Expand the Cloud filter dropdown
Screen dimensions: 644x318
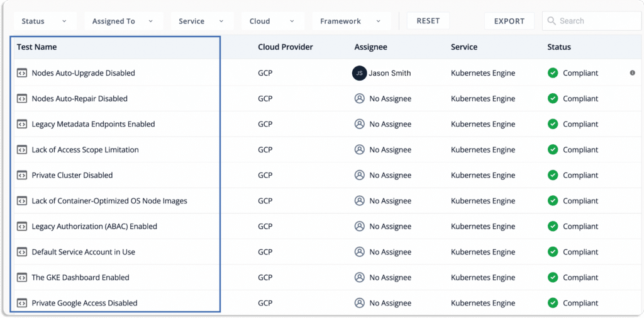pos(273,21)
